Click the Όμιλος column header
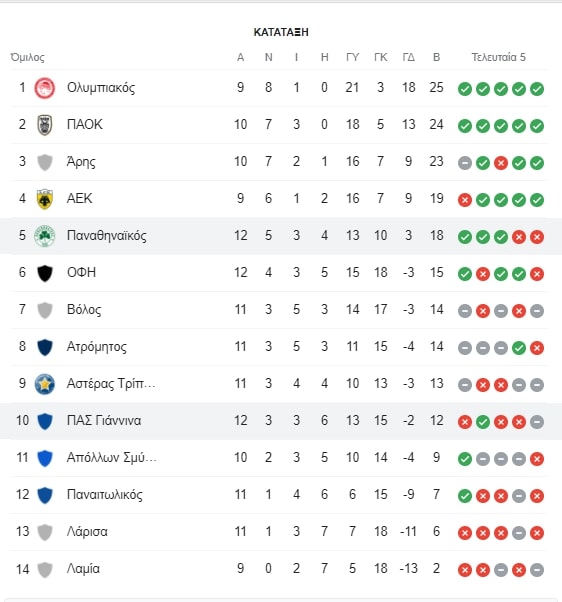562x602 pixels. click(27, 57)
